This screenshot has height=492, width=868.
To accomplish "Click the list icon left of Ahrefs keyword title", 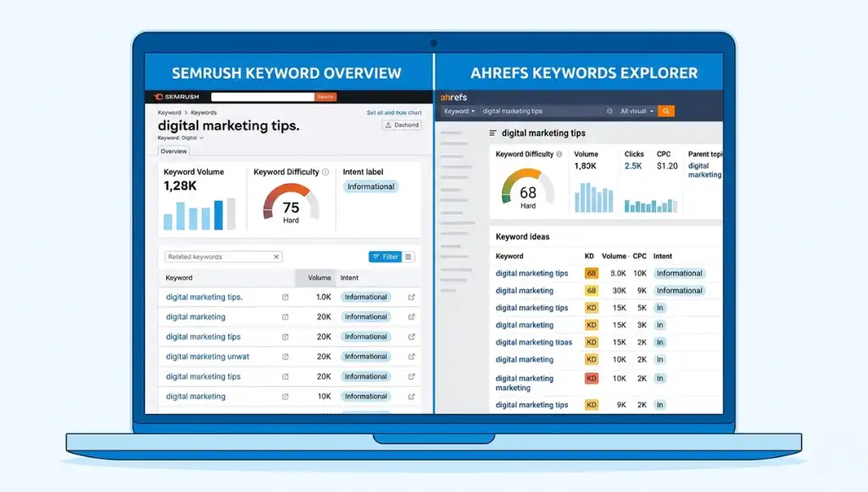I will pyautogui.click(x=493, y=133).
